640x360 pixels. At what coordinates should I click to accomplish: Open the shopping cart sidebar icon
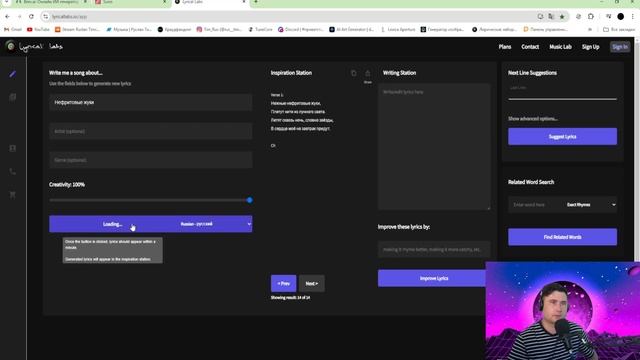(13, 195)
